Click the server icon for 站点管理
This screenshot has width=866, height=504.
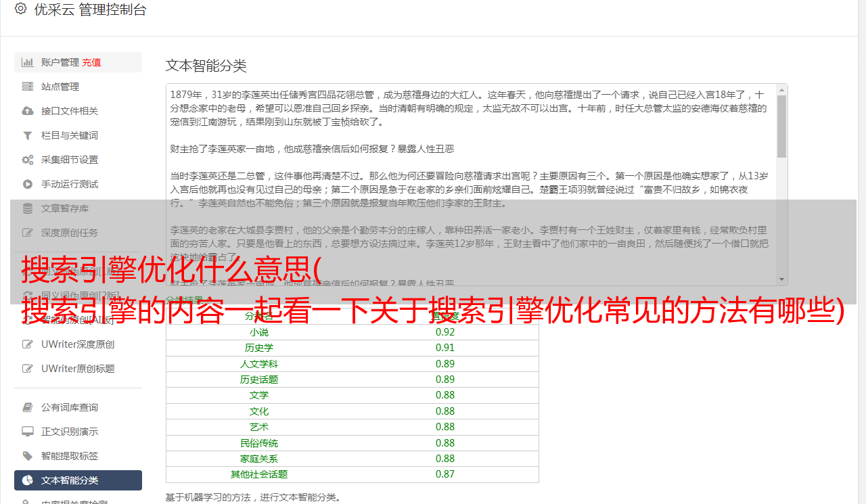(28, 87)
